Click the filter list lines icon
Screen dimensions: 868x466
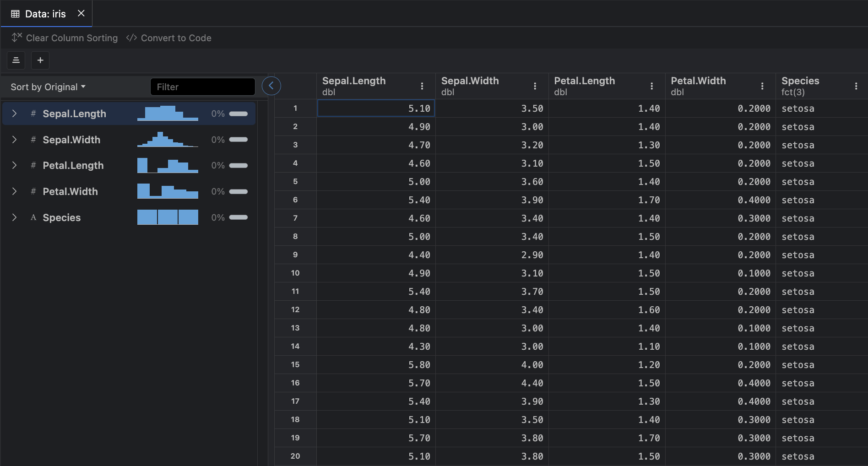tap(16, 60)
